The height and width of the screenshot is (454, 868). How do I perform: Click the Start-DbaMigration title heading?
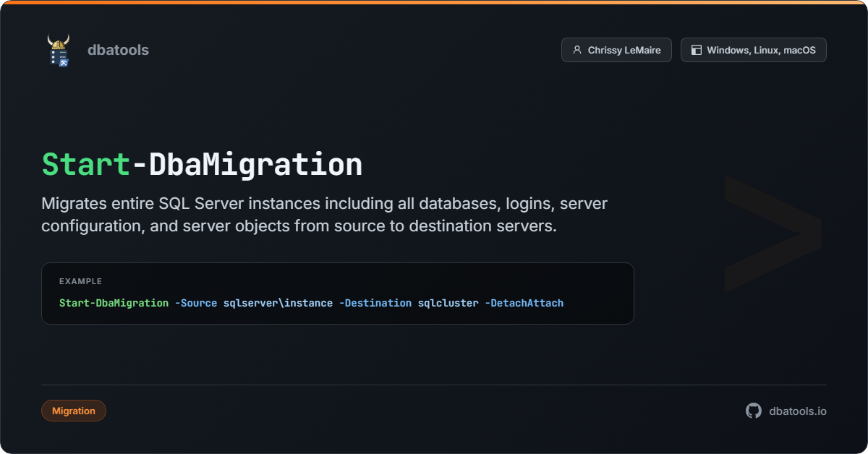(202, 165)
